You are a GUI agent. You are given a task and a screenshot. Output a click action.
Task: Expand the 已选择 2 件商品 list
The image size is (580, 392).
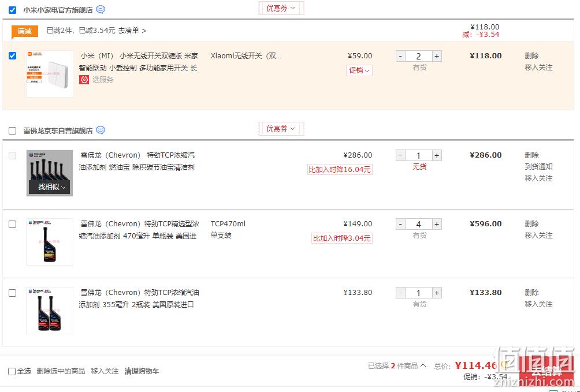(397, 366)
